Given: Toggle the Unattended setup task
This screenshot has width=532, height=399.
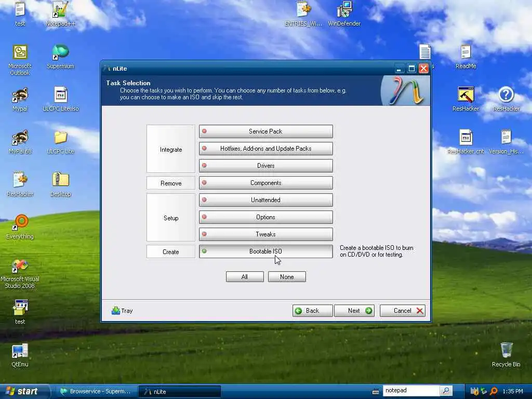Looking at the screenshot, I should [265, 200].
